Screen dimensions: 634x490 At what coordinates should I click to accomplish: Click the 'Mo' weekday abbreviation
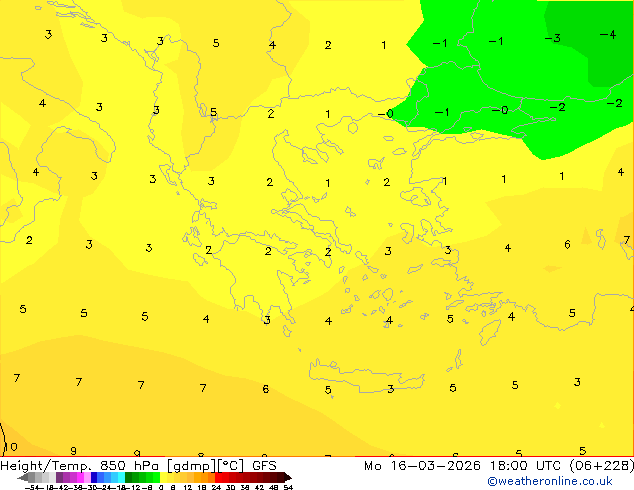(372, 465)
